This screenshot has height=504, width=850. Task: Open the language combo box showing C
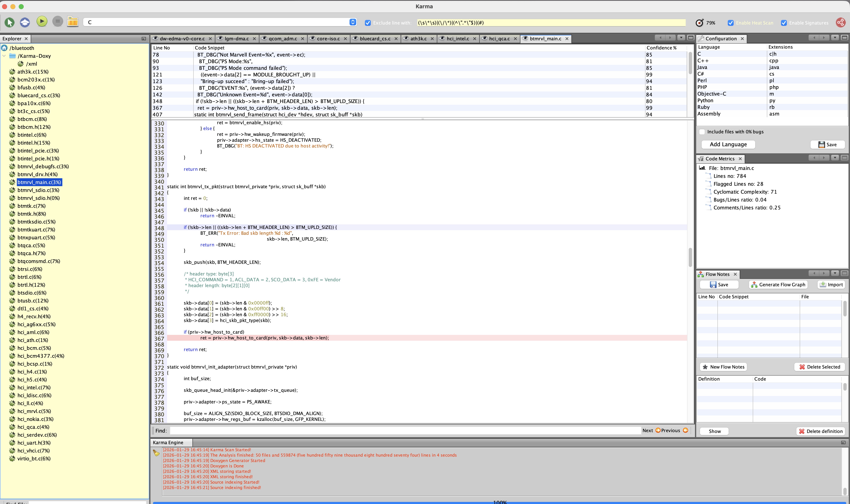click(x=353, y=22)
